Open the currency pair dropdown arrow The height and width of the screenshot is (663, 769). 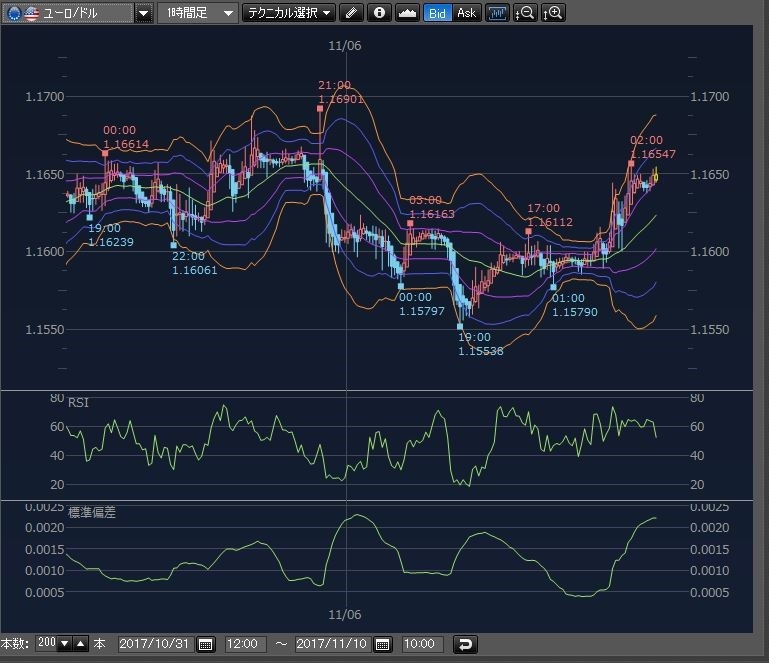tap(144, 13)
